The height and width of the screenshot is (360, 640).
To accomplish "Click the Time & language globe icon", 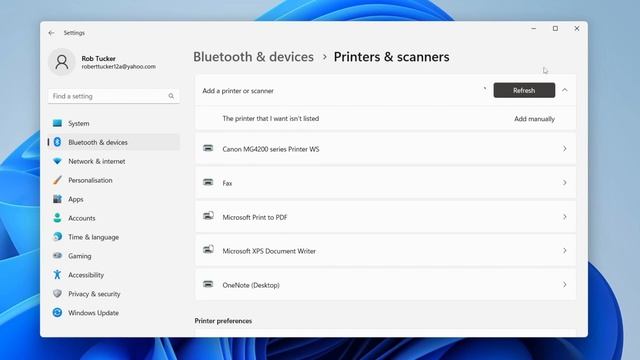I will pos(57,236).
